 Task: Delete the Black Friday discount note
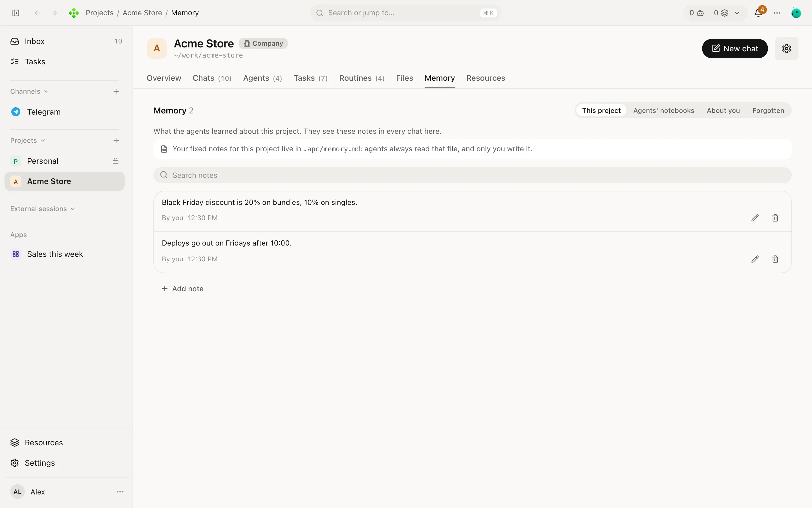coord(775,218)
